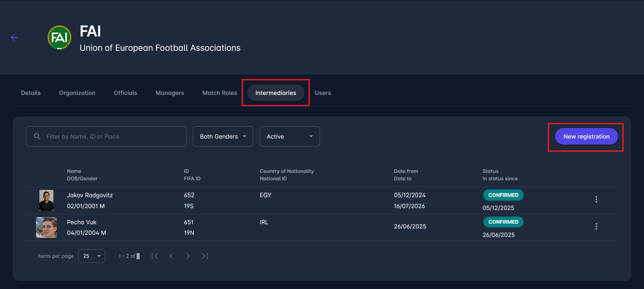Open Jakov Radgovitz's name link
The height and width of the screenshot is (289, 644).
click(90, 195)
